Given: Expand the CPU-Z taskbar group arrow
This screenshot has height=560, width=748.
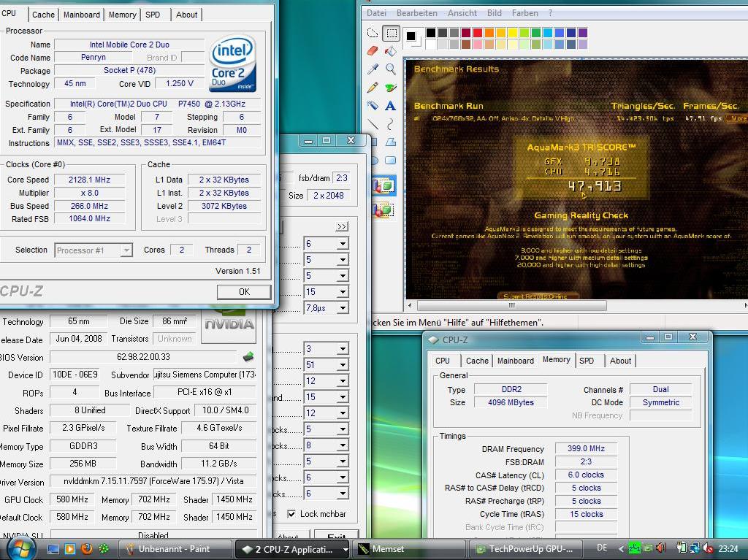Looking at the screenshot, I should coord(346,550).
